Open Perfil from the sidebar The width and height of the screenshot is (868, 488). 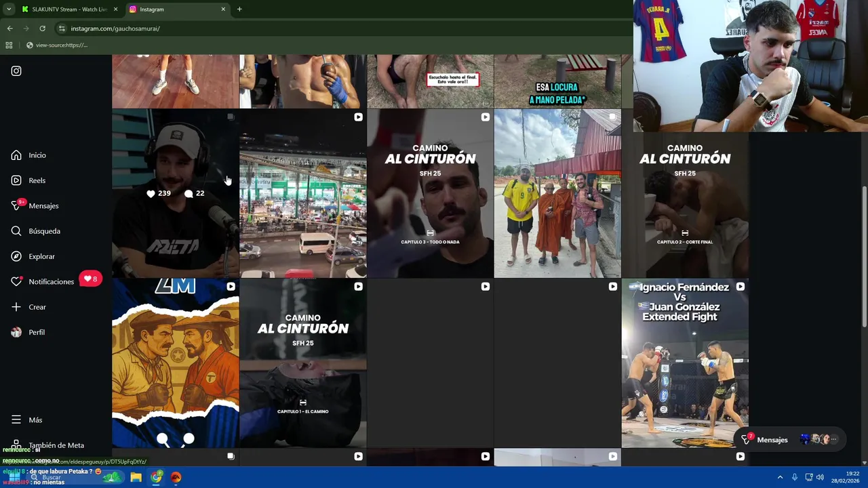click(28, 332)
